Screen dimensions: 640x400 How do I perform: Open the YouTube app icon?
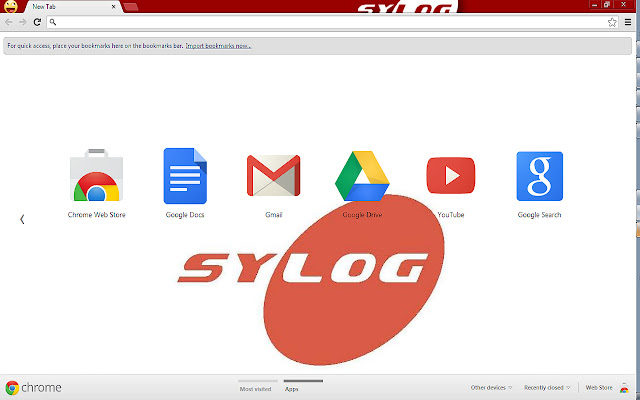451,176
